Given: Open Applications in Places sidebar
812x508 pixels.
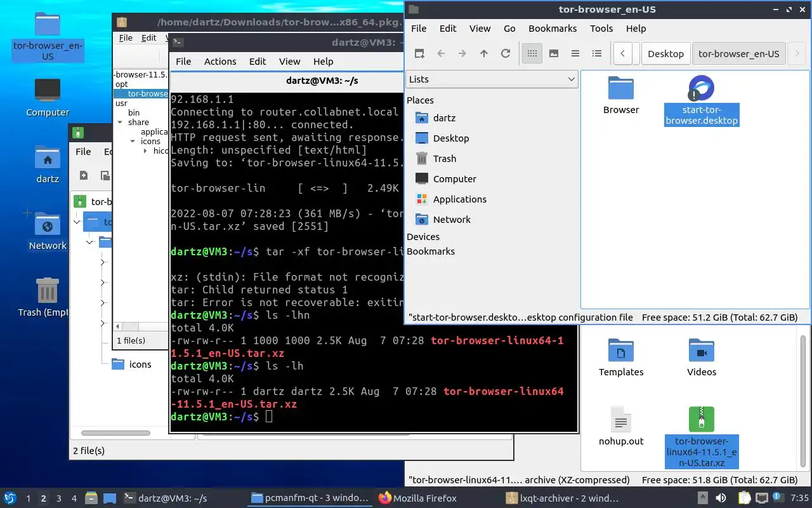Looking at the screenshot, I should (x=459, y=199).
